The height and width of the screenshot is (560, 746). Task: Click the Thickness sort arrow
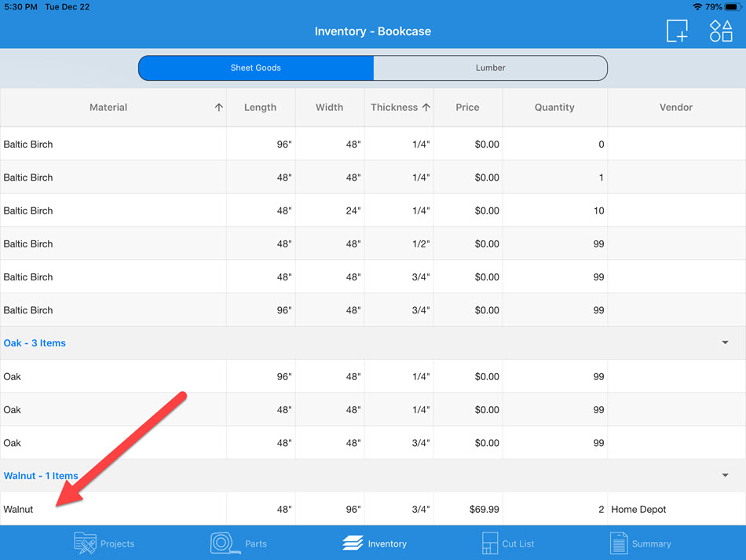coord(426,107)
